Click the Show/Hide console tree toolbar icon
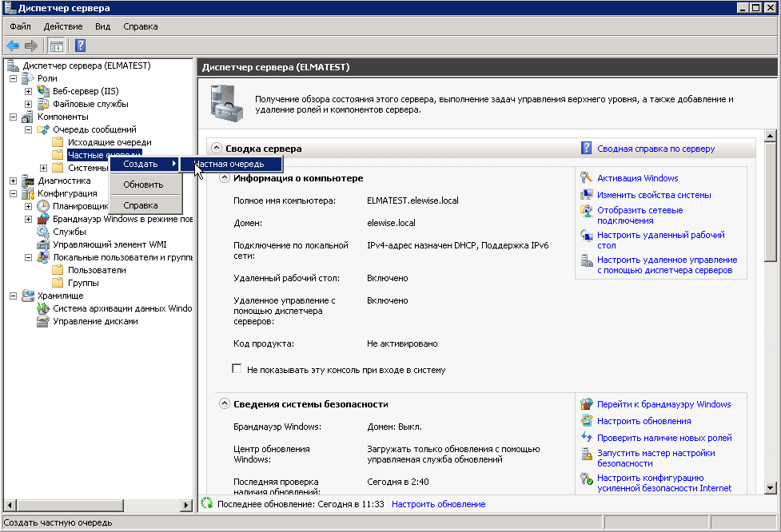The height and width of the screenshot is (532, 781). [57, 46]
